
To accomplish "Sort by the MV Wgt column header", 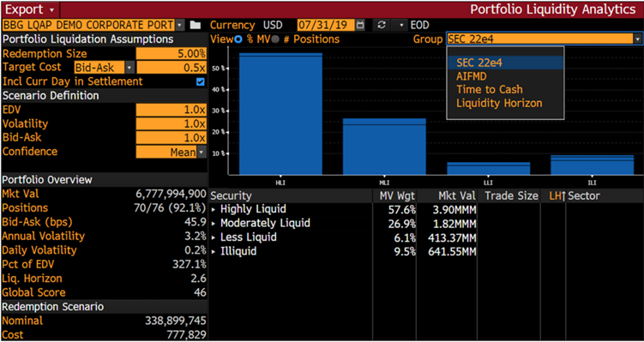I will 394,195.
